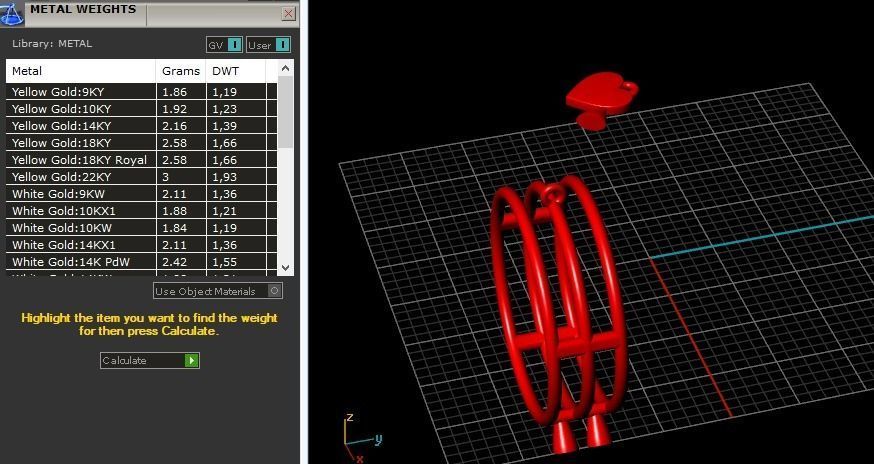
Task: Select the White Gold:14K PdW row
Action: [x=142, y=262]
